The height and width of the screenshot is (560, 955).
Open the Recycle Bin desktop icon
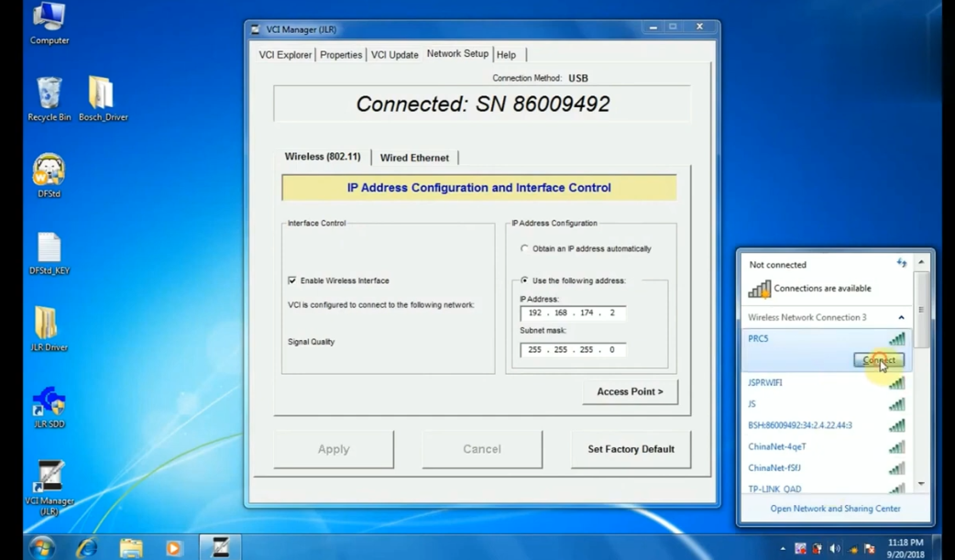point(49,99)
